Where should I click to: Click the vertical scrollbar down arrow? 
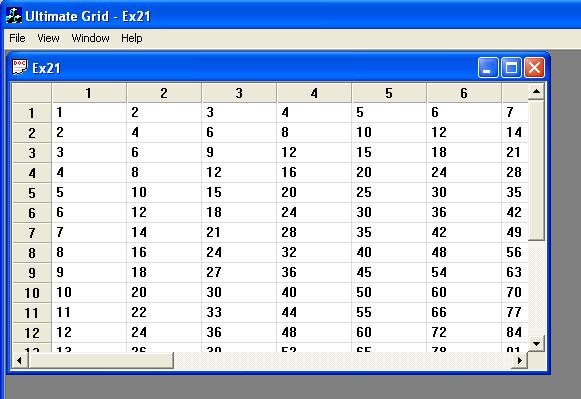point(536,343)
